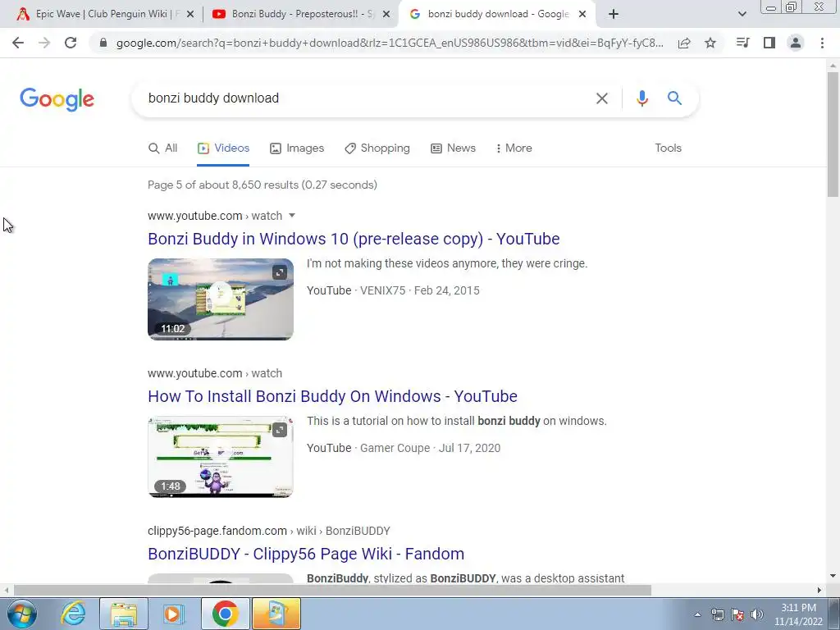View the site info lock icon
Viewport: 840px width, 630px height.
[103, 43]
